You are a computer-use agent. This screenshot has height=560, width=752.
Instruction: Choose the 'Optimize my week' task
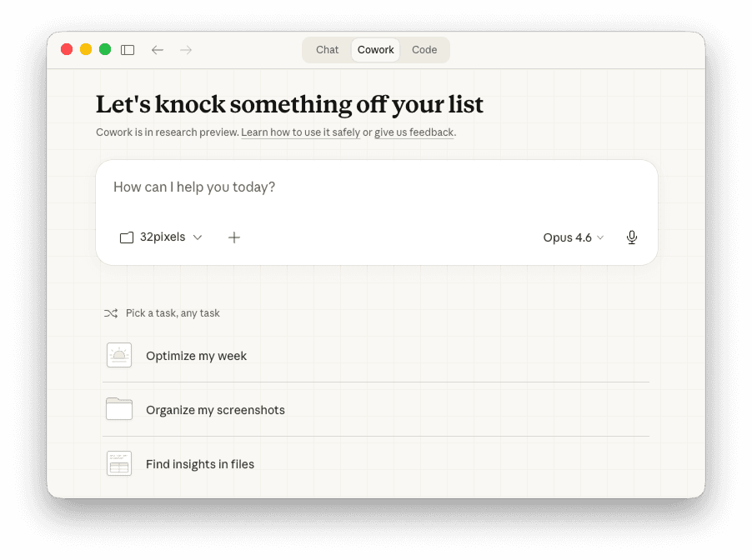(197, 356)
